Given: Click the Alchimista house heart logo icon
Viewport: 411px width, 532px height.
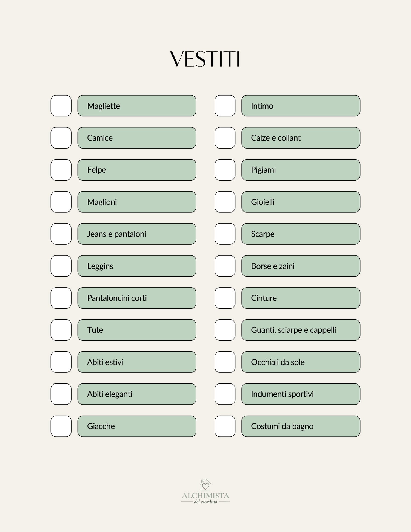Looking at the screenshot, I should [x=206, y=485].
